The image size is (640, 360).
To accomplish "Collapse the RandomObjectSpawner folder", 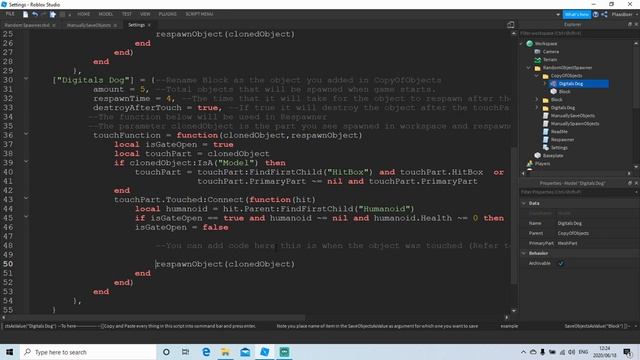I will pyautogui.click(x=529, y=68).
